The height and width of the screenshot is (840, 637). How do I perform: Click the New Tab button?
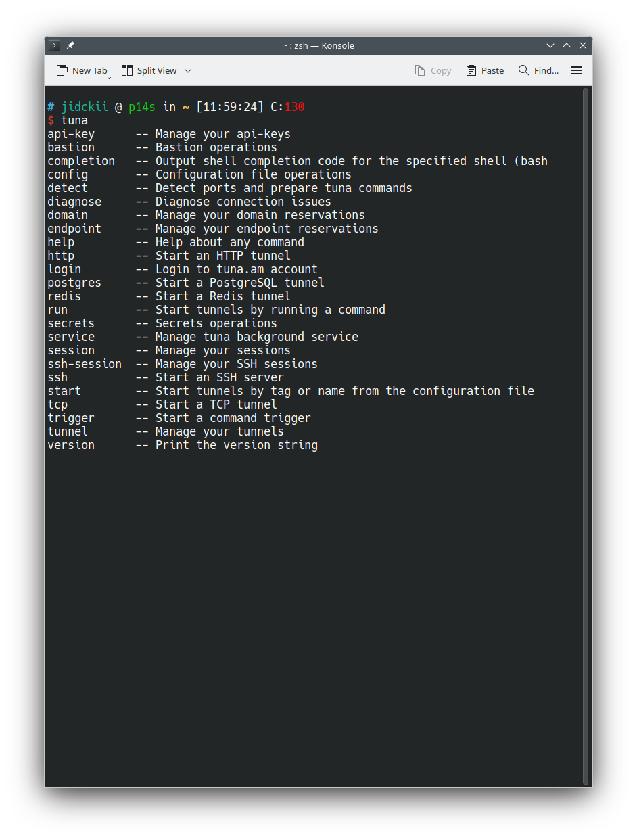pos(82,70)
